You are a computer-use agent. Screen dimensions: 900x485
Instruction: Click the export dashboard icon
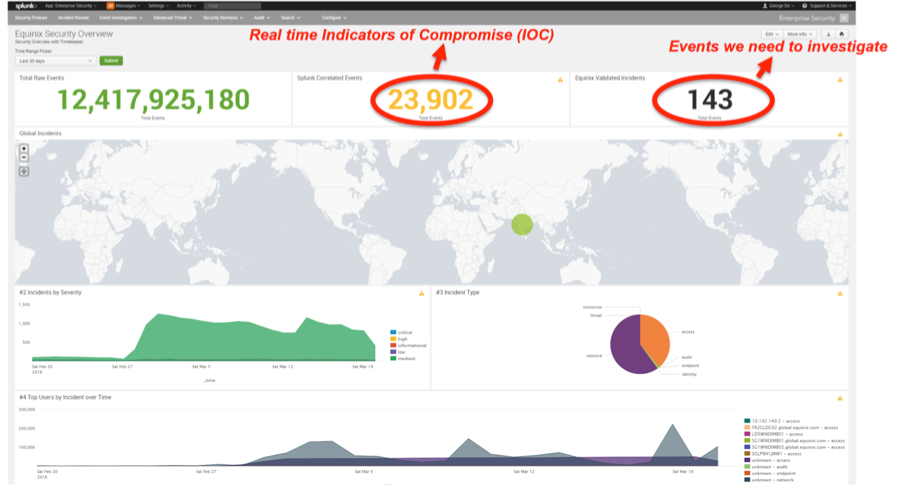tap(828, 34)
